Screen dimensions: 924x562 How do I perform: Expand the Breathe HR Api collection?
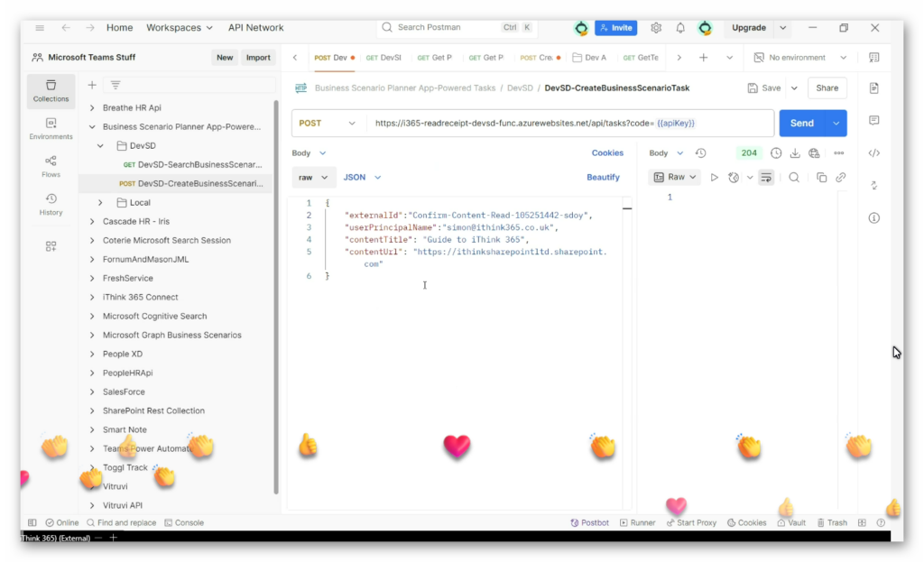coord(92,108)
